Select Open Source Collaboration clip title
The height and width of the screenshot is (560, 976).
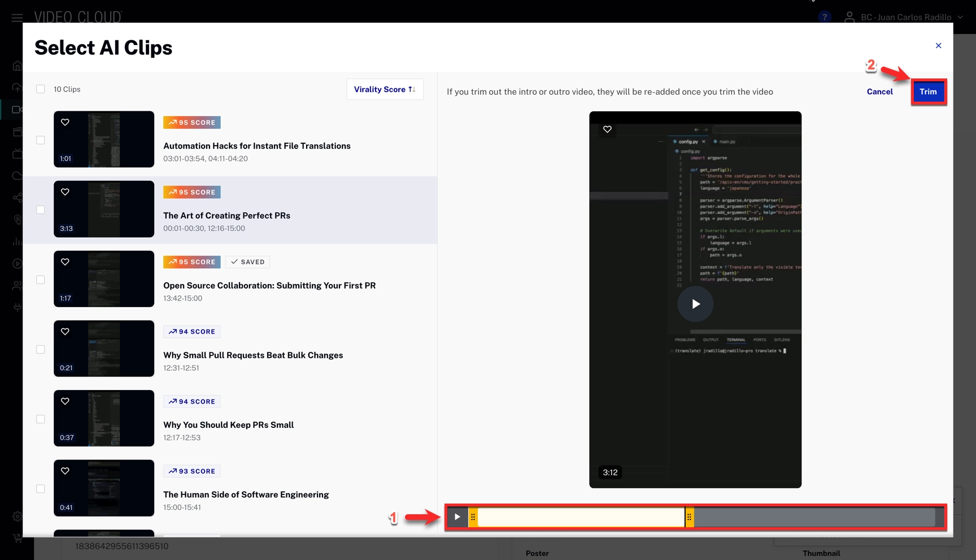pos(269,286)
